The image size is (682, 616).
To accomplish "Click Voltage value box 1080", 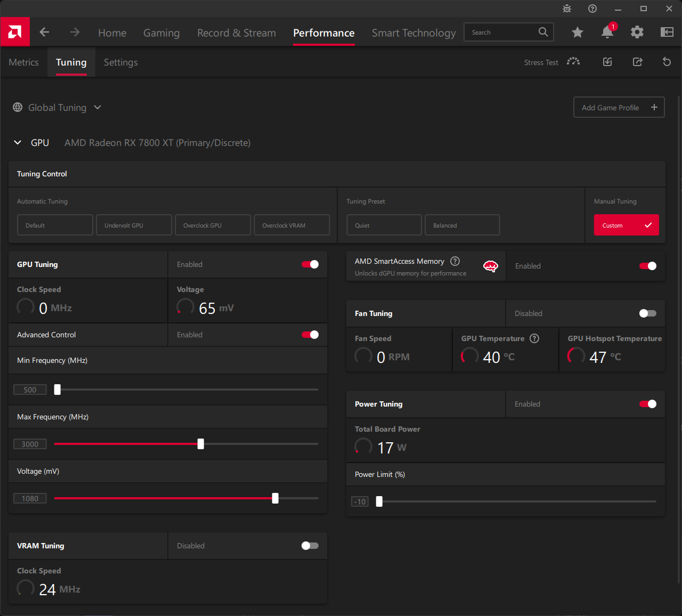I will point(30,498).
